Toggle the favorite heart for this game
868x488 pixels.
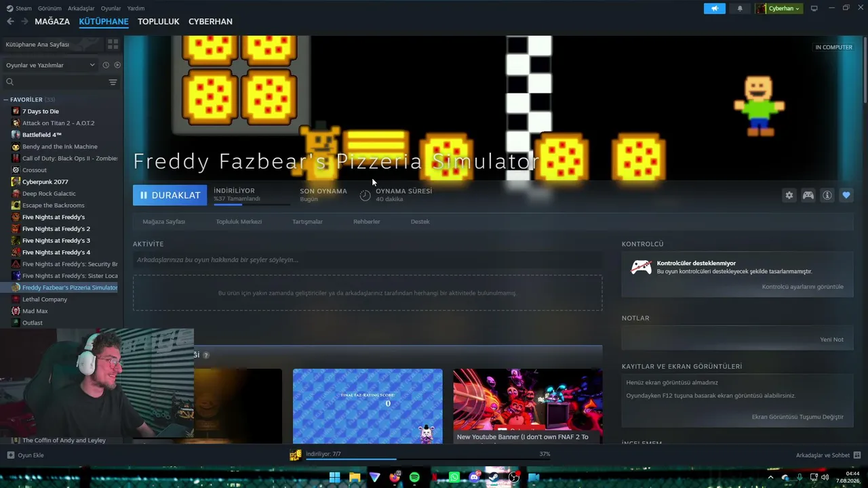click(x=846, y=195)
